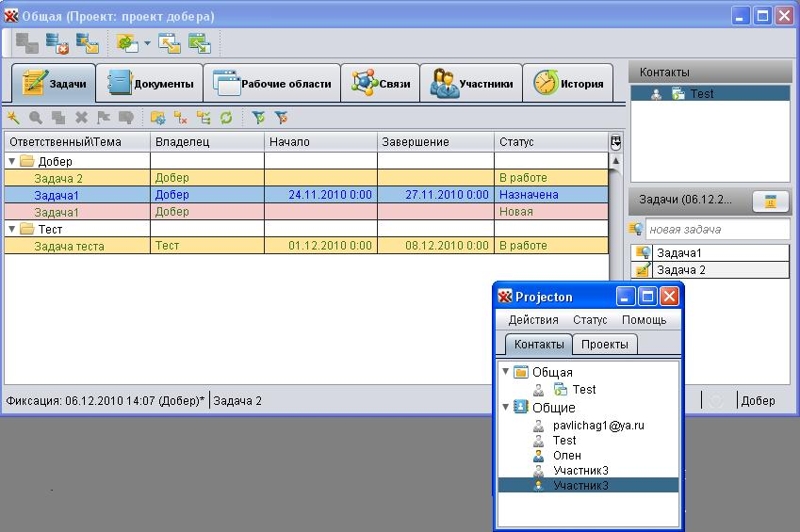This screenshot has width=800, height=532.
Task: Select pavlichag1@ya.ru contact in Projecton window
Action: (598, 425)
